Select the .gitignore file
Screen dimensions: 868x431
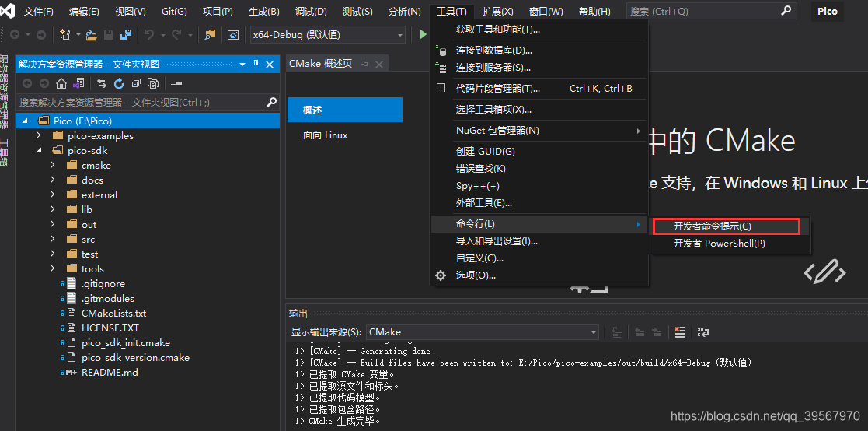103,284
